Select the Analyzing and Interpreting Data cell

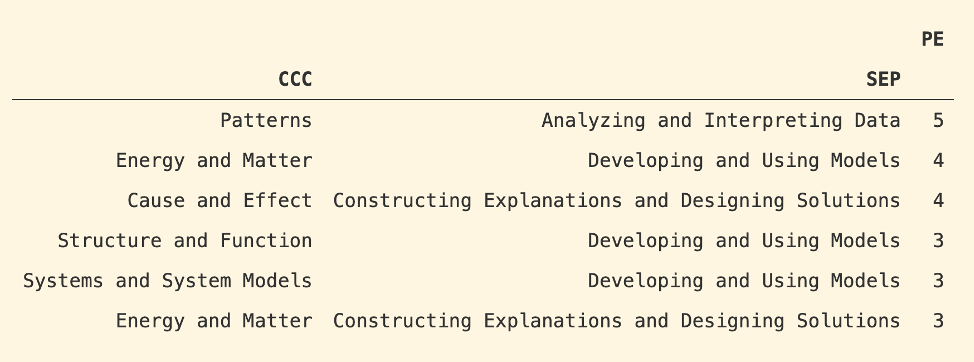tap(721, 120)
